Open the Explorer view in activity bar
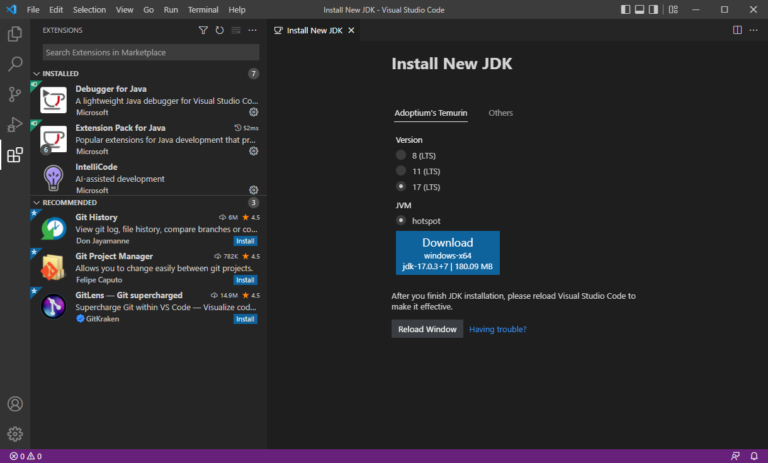Image resolution: width=768 pixels, height=463 pixels. tap(15, 34)
